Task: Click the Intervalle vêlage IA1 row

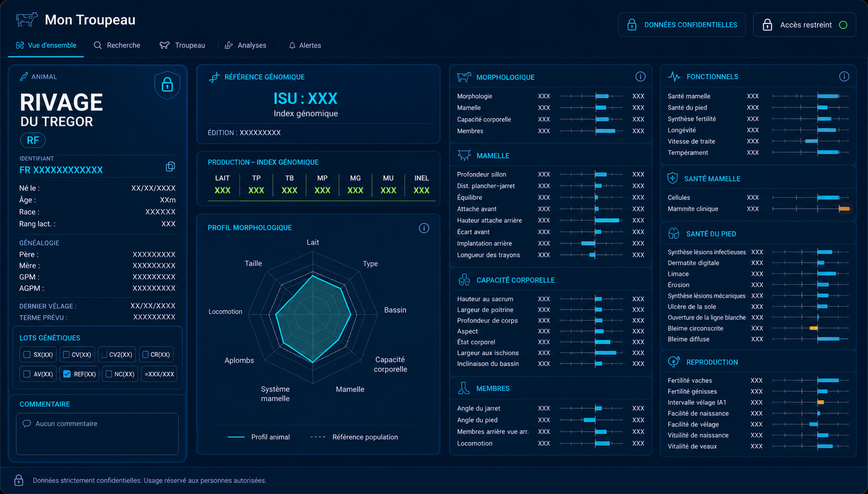Action: point(758,402)
